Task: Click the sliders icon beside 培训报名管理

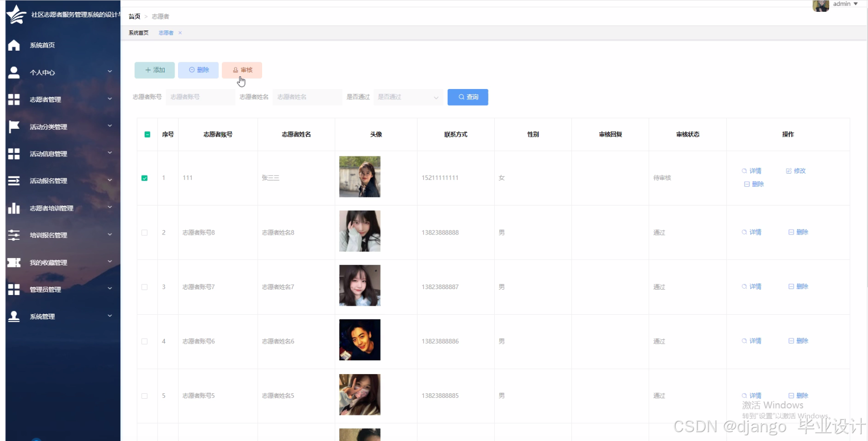Action: (14, 235)
